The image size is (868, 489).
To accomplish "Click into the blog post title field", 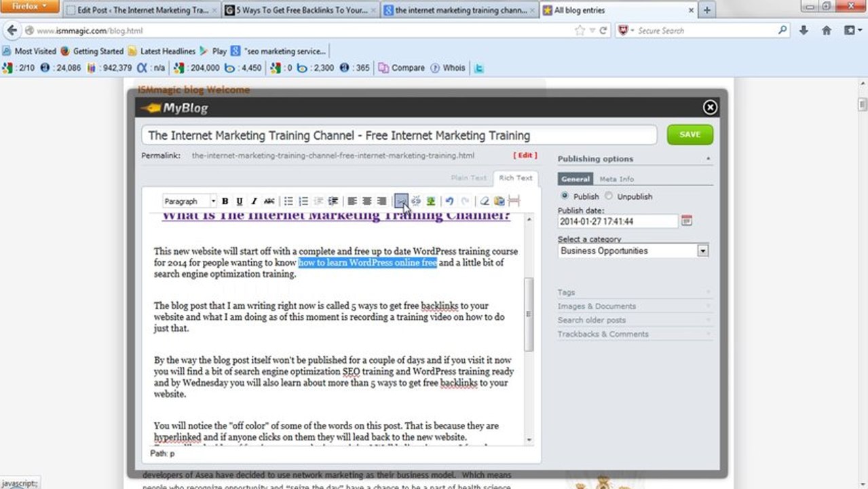I will pos(399,135).
